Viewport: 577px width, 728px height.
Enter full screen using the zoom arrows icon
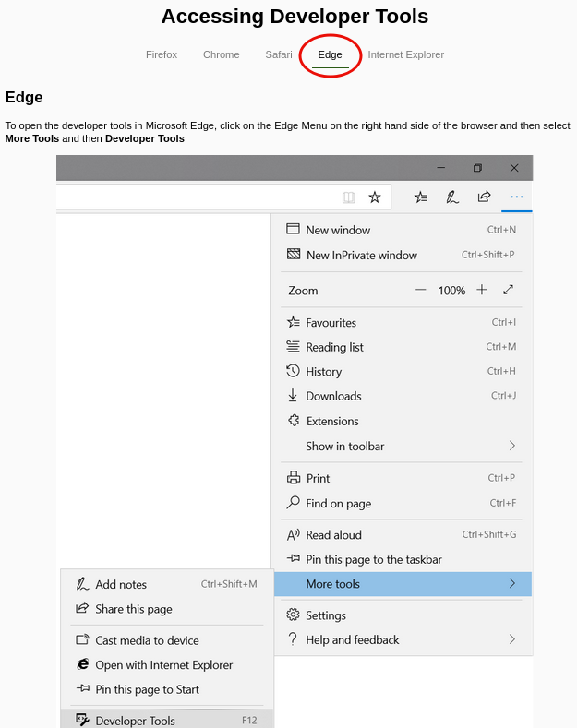509,290
